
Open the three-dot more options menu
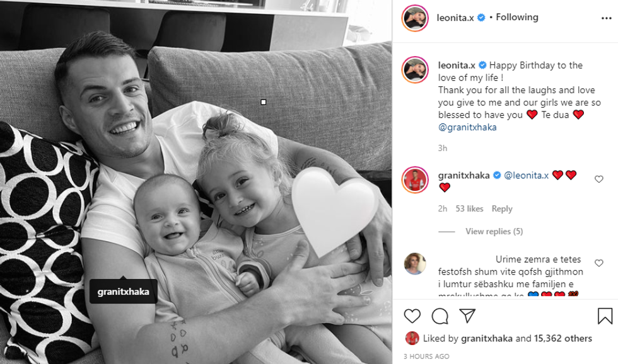tap(607, 18)
